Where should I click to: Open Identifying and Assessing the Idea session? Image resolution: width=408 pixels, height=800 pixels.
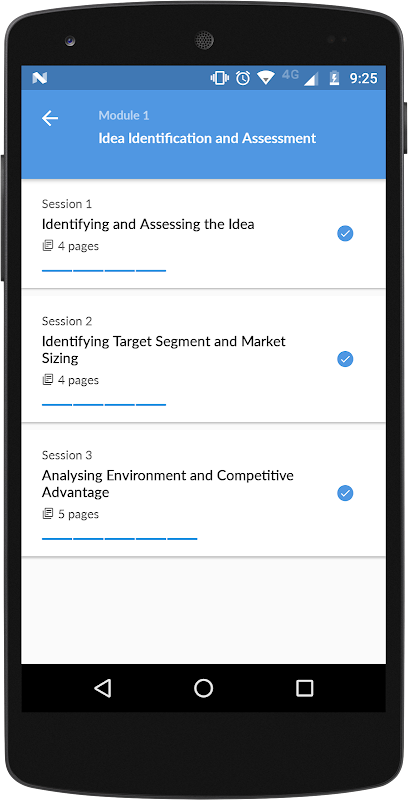203,234
